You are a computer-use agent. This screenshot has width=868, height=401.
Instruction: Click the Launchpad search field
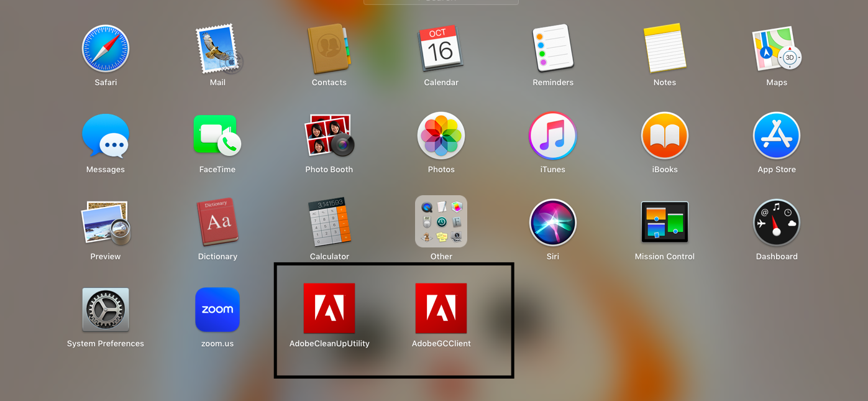click(441, 2)
